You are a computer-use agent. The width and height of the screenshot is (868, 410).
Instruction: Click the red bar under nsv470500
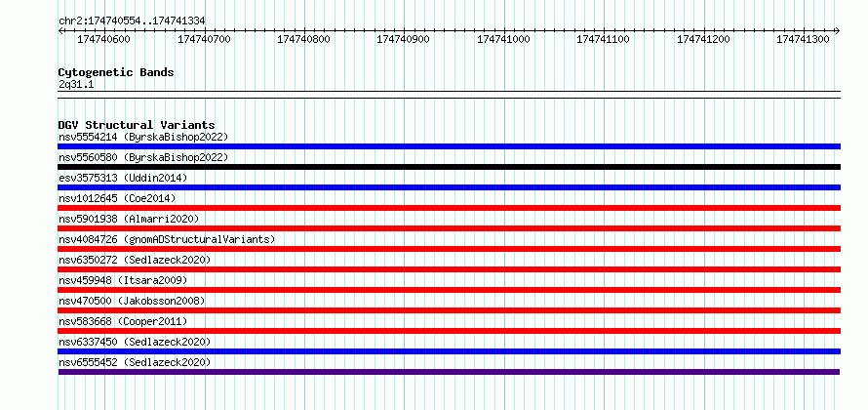pos(449,310)
